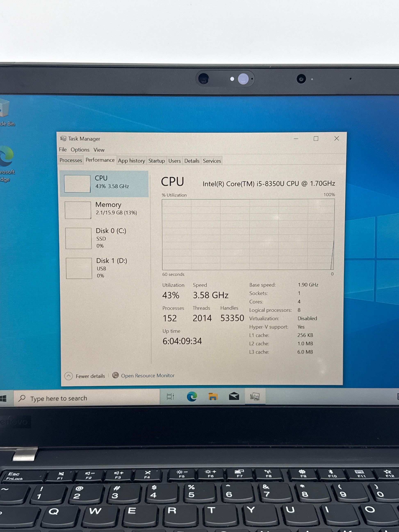Viewport: 399px width, 532px height.
Task: Switch to the Startup tab
Action: pos(156,161)
